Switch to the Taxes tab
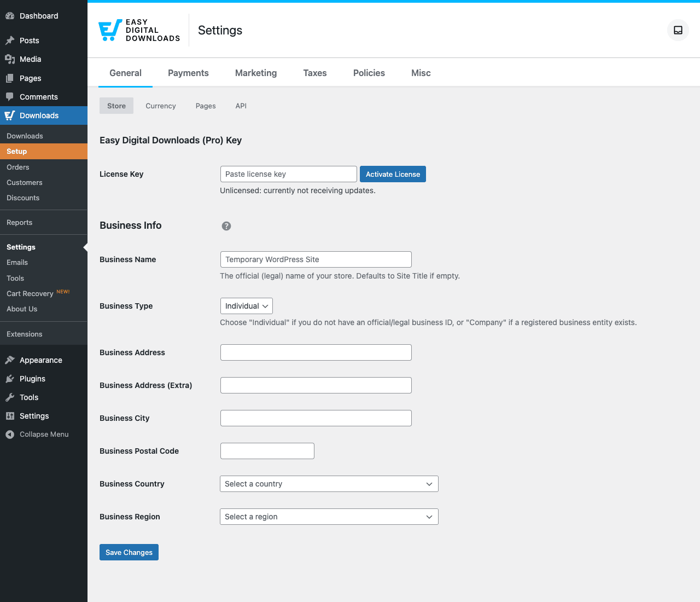 [x=315, y=73]
